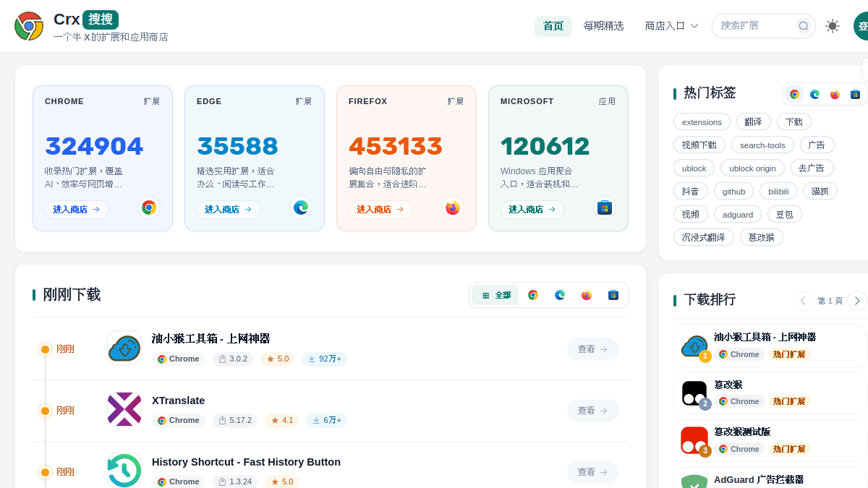Toggle the light/dark theme sun icon
Viewport: 868px width, 488px height.
(x=833, y=26)
